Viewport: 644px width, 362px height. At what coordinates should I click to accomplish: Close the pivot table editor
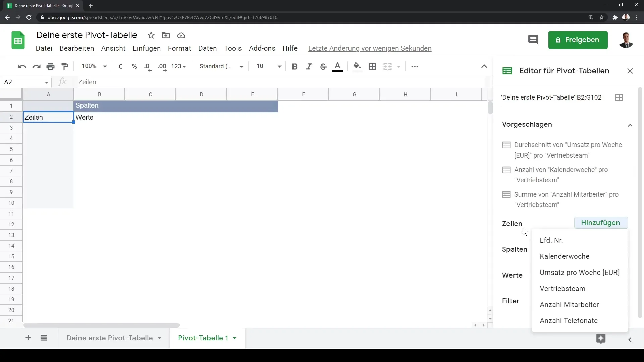630,71
